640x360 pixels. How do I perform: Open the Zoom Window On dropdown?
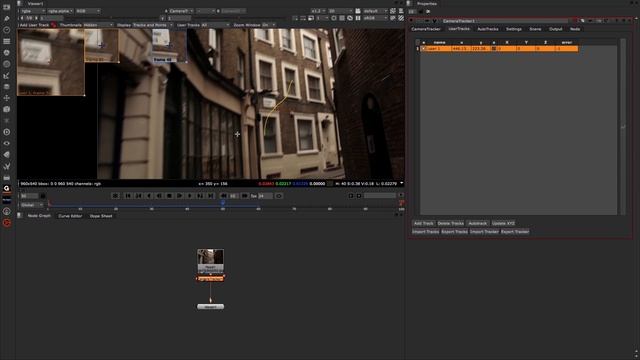pyautogui.click(x=269, y=25)
